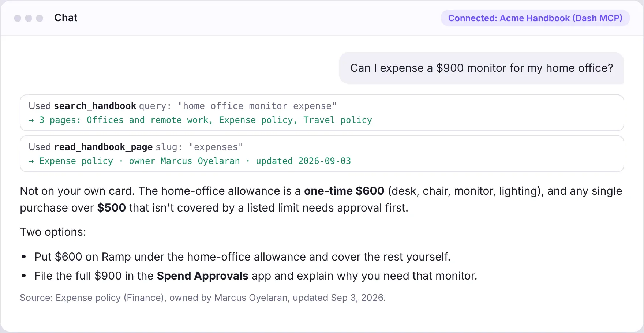The width and height of the screenshot is (644, 333).
Task: Click the Connected: Acme Handbook (Dash MCP) badge
Action: pyautogui.click(x=535, y=18)
